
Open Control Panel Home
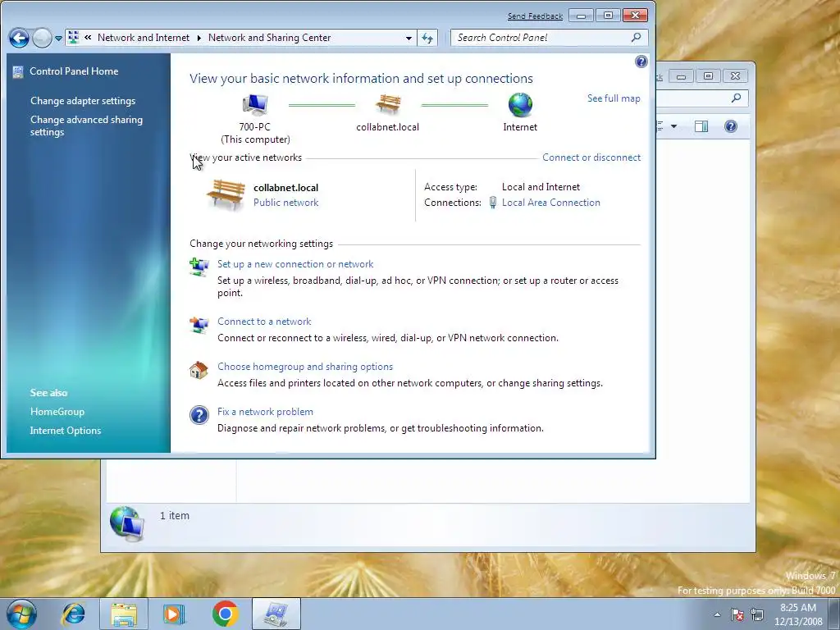click(74, 71)
